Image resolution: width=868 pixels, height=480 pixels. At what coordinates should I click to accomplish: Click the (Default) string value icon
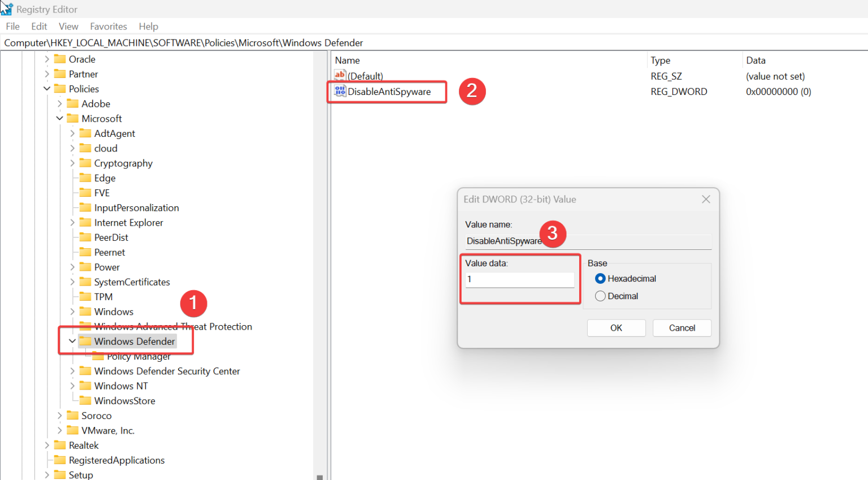(340, 75)
